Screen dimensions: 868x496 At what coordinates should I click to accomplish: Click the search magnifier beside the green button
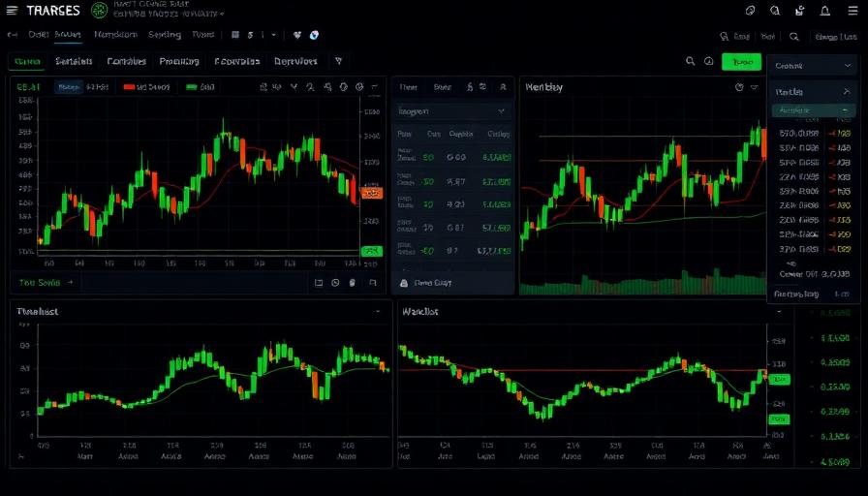(x=691, y=61)
